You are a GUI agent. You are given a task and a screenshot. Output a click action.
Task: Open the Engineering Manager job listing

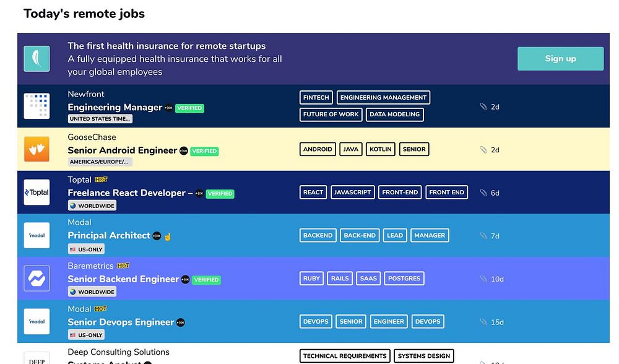coord(115,107)
